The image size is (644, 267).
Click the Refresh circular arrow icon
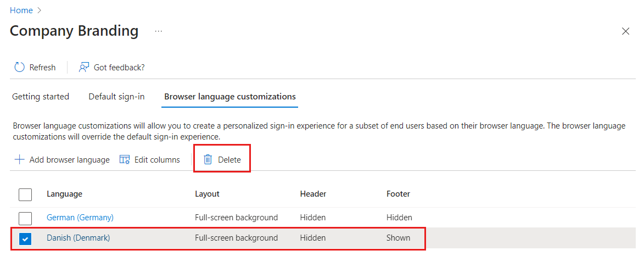tap(19, 68)
